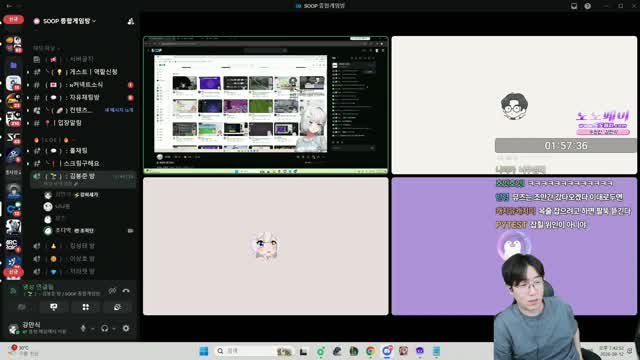Disconnect from voice channel with hang-up icon
The image size is (640, 360).
point(126,291)
